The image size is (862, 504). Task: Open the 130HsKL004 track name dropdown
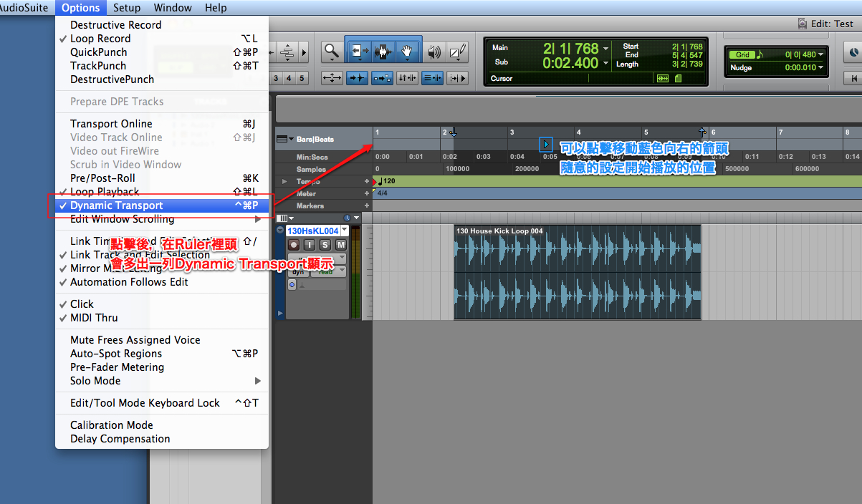coord(343,230)
